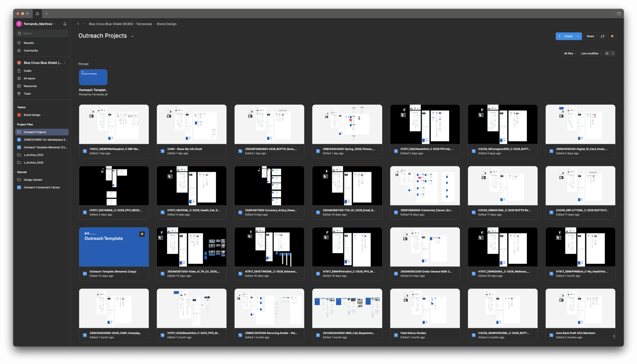
Task: Click the help question mark button
Action: click(x=614, y=337)
